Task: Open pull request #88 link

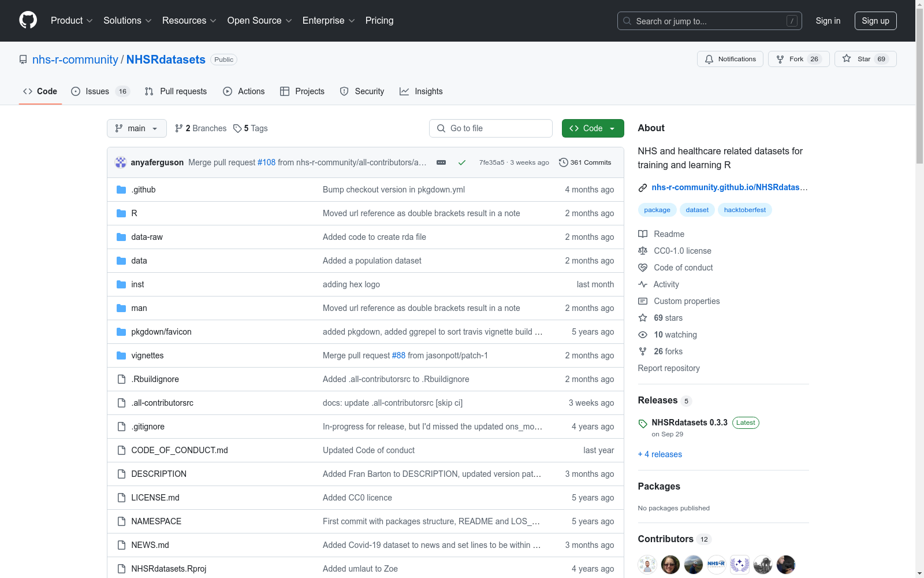Action: click(x=398, y=355)
